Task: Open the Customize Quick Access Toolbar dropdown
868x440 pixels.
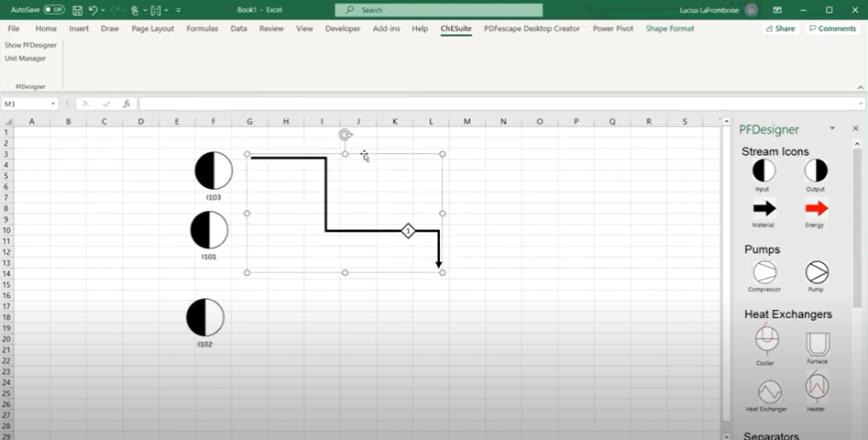Action: point(178,10)
